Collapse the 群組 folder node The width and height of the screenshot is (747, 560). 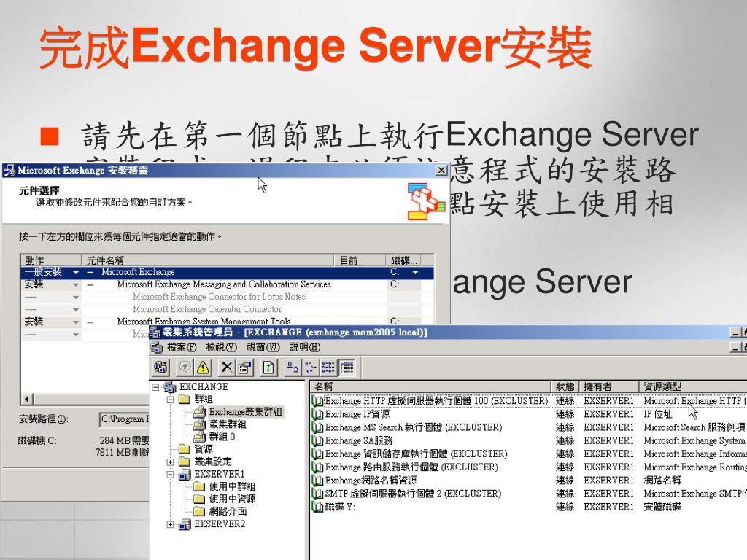point(170,400)
